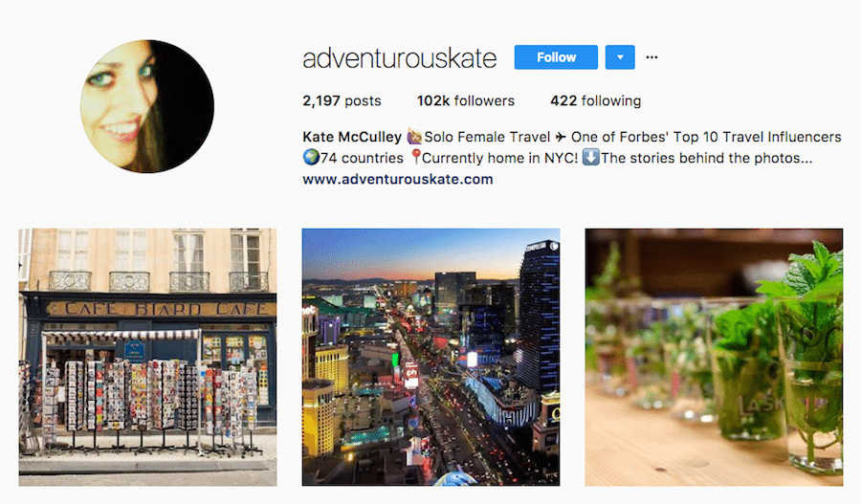This screenshot has width=861, height=504.
Task: Click the airplane icon in bio
Action: [560, 137]
